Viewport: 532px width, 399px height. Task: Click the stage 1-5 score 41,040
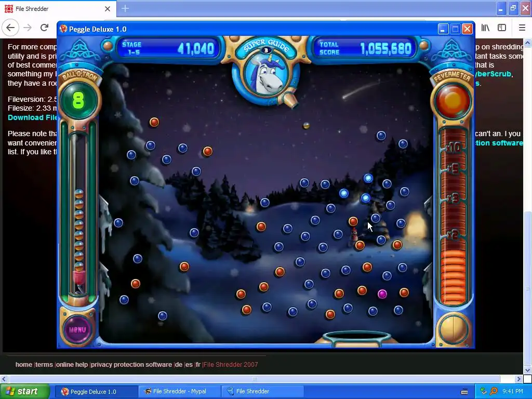[x=196, y=48]
